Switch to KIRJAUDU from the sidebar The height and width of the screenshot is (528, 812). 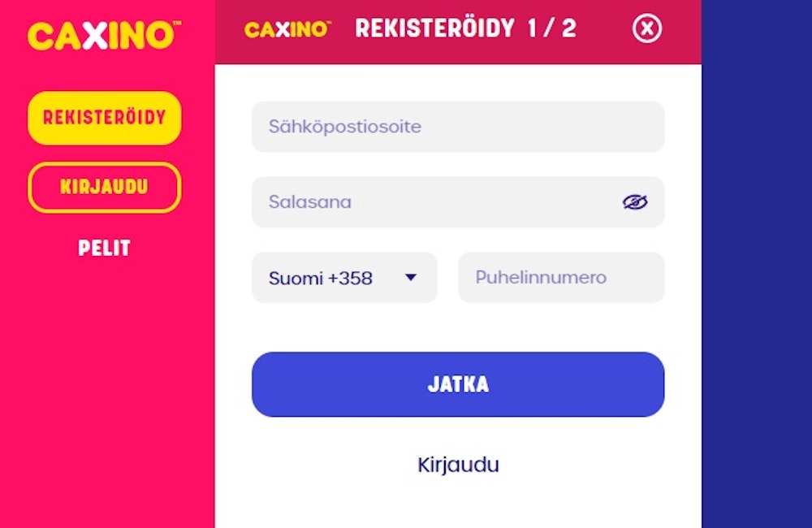coord(104,188)
